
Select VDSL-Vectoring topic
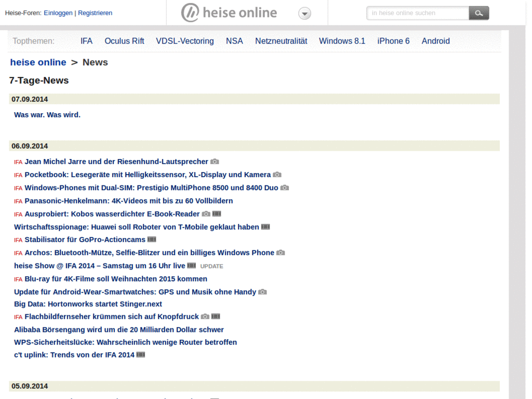pos(185,41)
